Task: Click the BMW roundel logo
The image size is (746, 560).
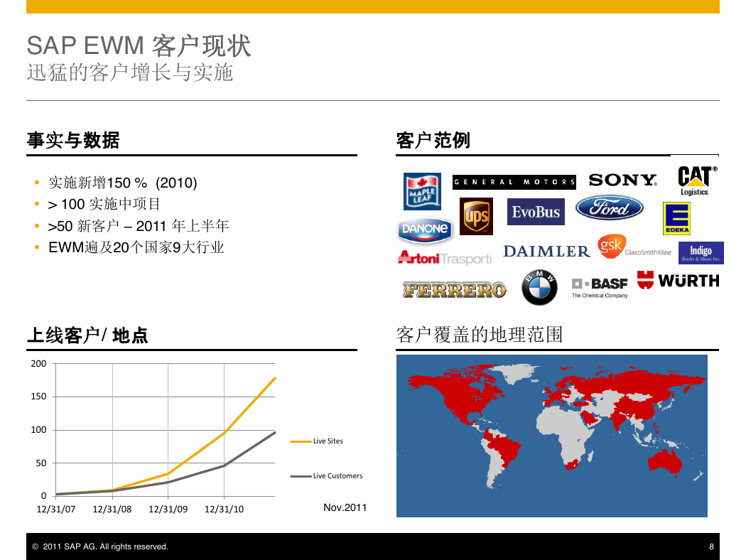Action: coord(539,287)
